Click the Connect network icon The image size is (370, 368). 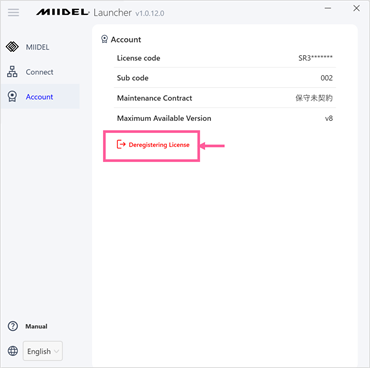(x=12, y=72)
